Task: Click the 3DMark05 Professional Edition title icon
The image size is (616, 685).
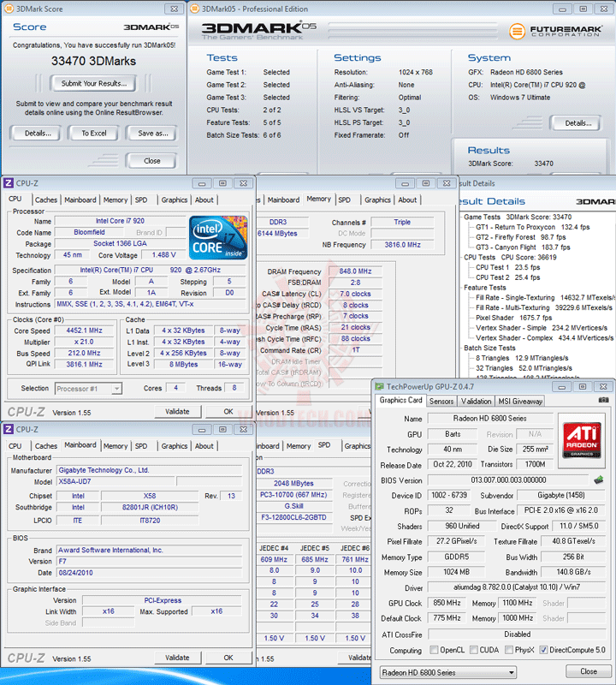Action: [195, 9]
